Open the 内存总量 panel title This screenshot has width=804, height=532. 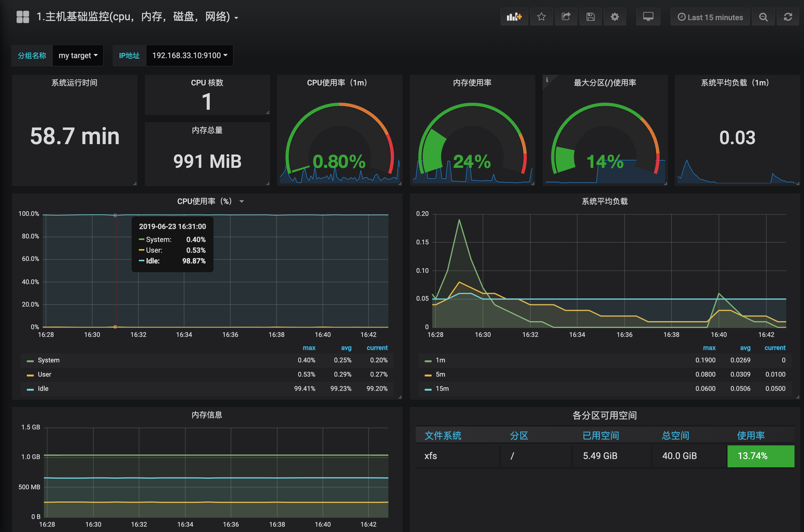[207, 130]
